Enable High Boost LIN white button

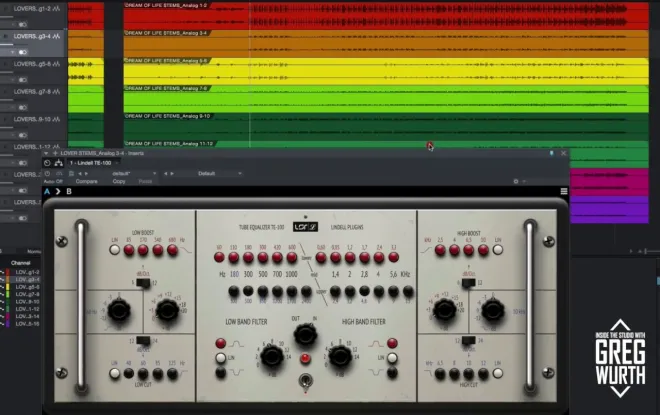[x=498, y=250]
